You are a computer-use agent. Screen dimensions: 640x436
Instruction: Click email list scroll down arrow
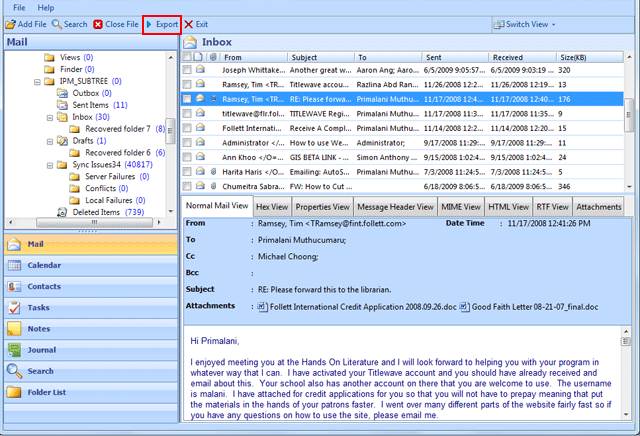(629, 187)
